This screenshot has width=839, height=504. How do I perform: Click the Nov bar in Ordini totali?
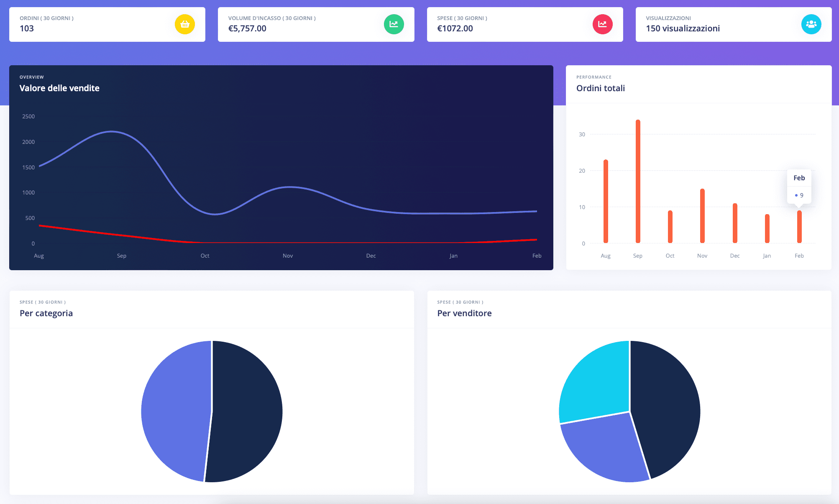[x=702, y=216]
